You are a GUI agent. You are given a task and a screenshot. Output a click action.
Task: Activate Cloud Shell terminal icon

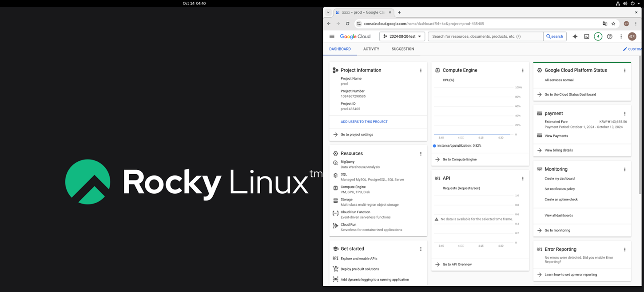[587, 36]
